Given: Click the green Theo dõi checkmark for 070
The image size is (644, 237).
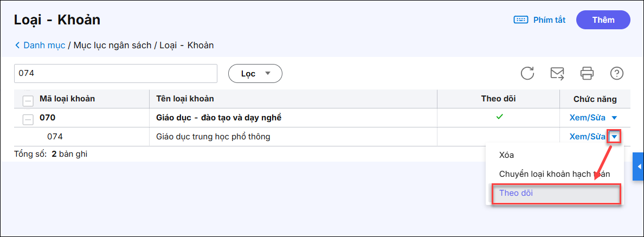Looking at the screenshot, I should tap(499, 117).
